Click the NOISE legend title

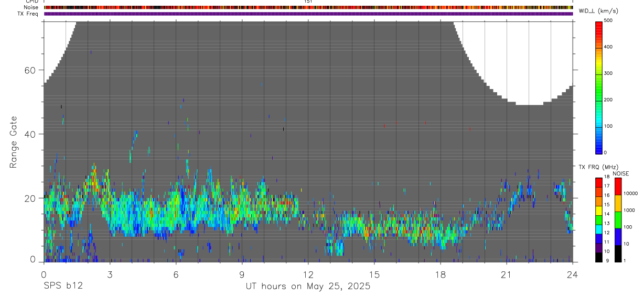(x=621, y=173)
